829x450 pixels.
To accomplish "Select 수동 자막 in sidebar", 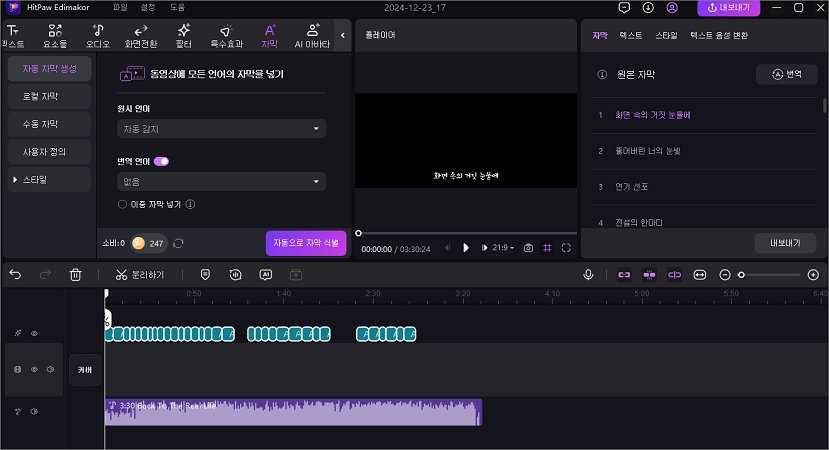I will click(x=49, y=124).
